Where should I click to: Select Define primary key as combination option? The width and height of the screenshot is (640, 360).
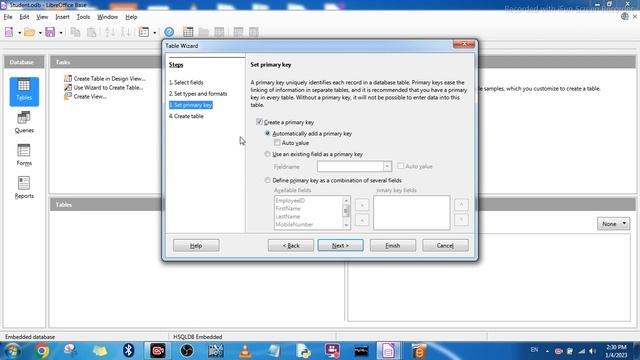(267, 180)
